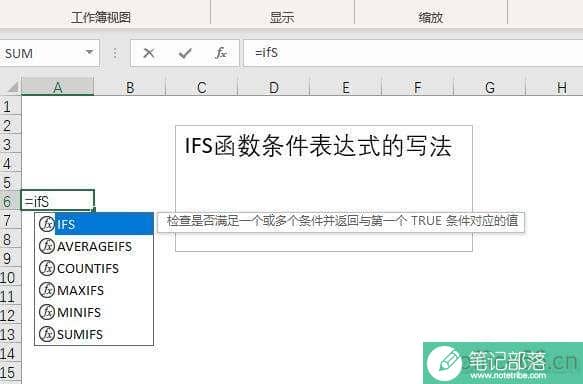Select column D header

pos(274,87)
